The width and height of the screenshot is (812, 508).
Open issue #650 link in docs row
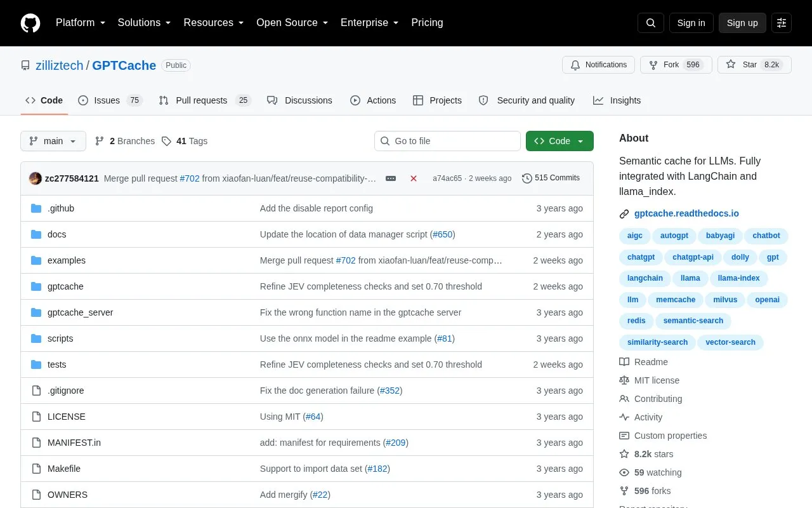pyautogui.click(x=443, y=234)
